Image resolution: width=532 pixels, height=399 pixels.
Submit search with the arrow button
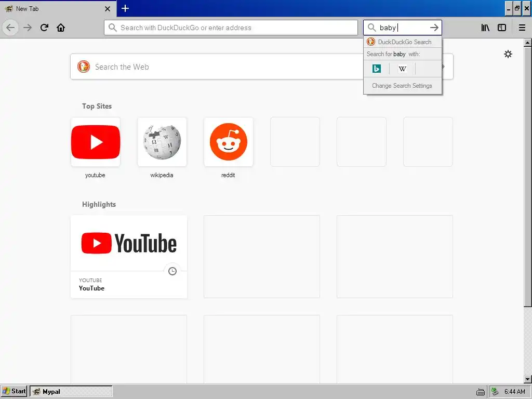click(434, 28)
